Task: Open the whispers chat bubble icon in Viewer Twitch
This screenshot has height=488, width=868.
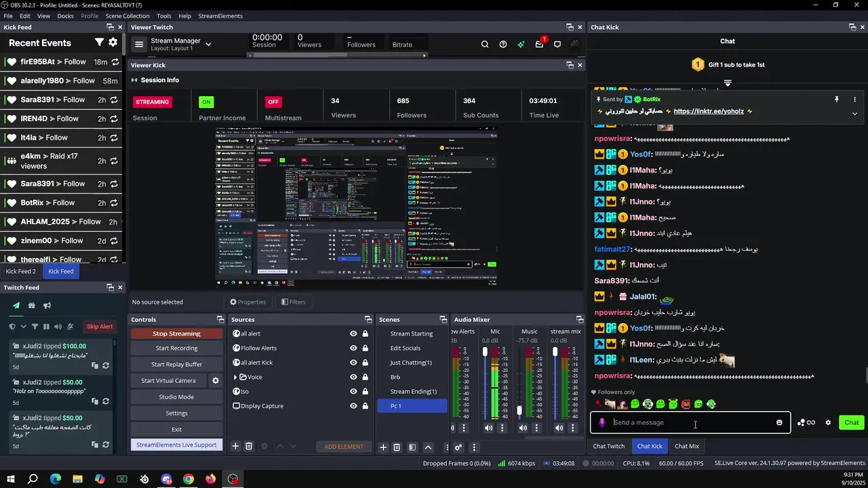Action: [557, 44]
